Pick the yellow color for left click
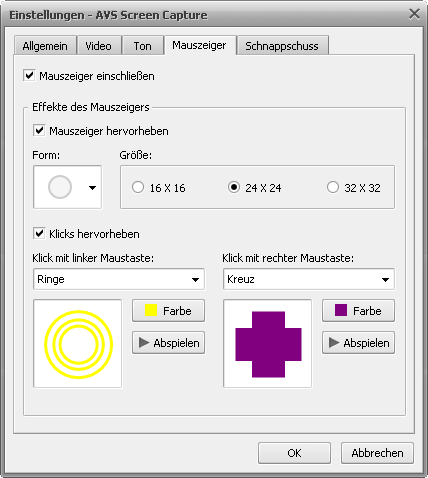The height and width of the screenshot is (478, 428). tap(168, 311)
